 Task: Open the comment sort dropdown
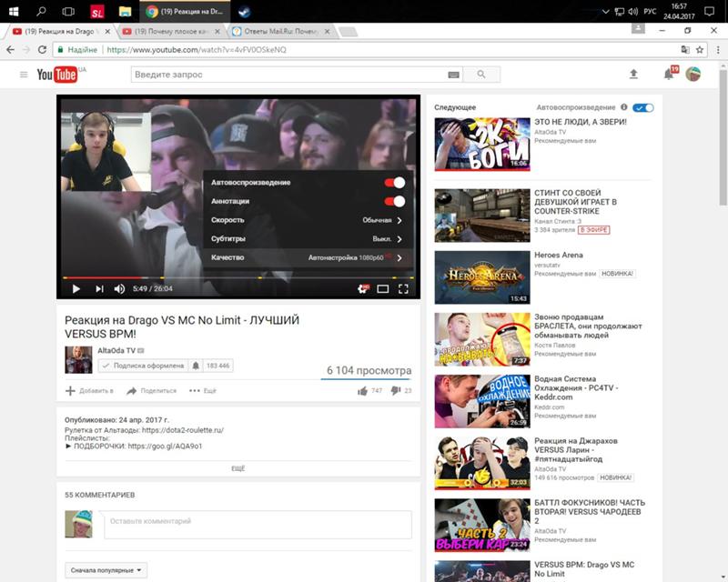106,570
